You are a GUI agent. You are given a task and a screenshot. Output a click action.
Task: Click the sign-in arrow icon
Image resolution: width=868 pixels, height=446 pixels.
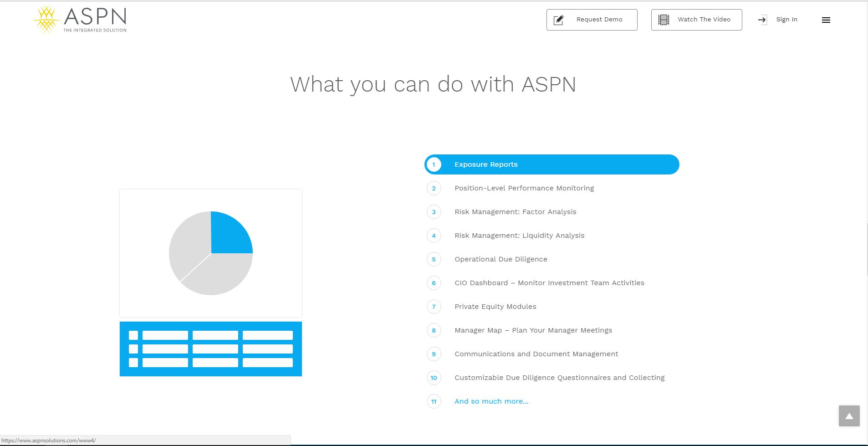click(762, 20)
